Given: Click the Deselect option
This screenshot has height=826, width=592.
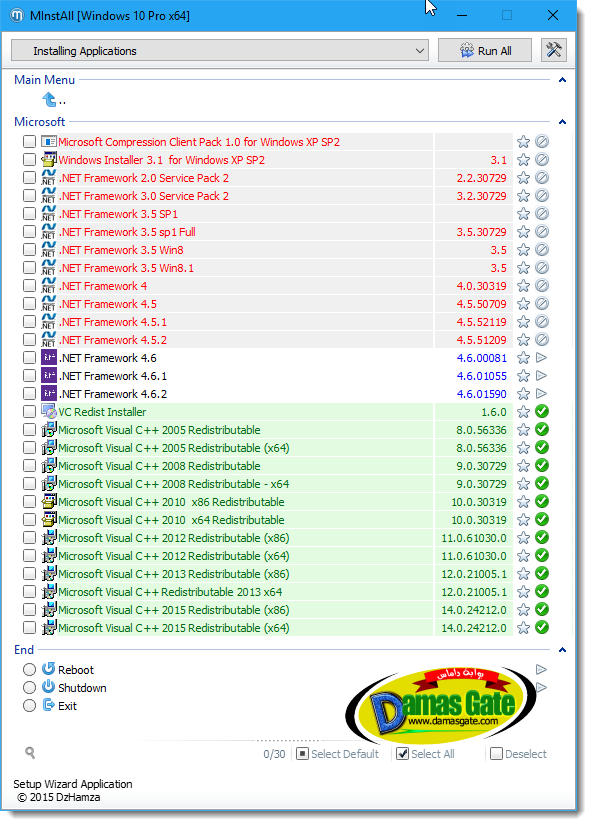Looking at the screenshot, I should click(x=518, y=754).
